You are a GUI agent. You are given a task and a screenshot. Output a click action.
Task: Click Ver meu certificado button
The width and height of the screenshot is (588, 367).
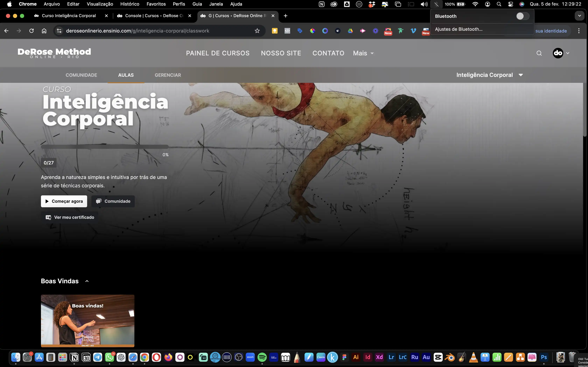pos(70,217)
